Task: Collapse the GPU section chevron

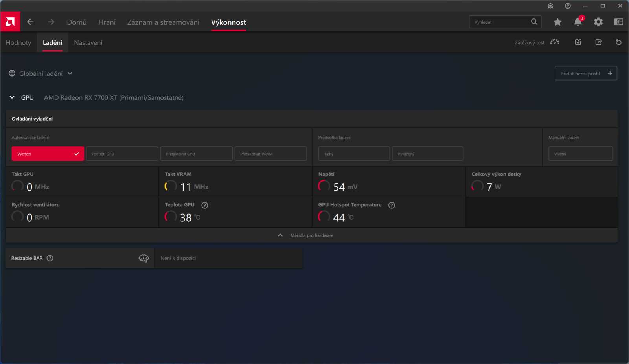Action: pyautogui.click(x=12, y=97)
